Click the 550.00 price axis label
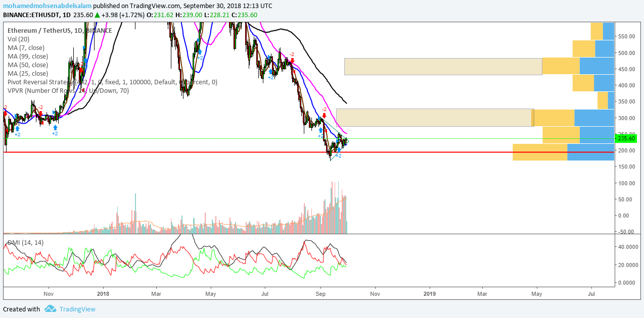 626,37
